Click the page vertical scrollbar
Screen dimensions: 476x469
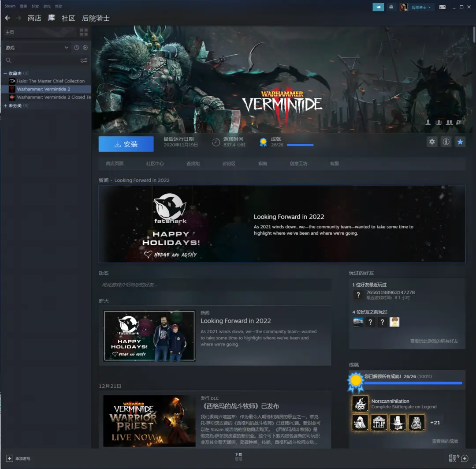(474, 35)
